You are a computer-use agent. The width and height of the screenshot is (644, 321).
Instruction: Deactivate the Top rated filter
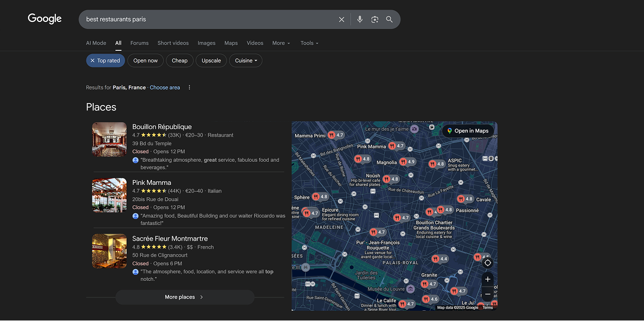(x=105, y=60)
